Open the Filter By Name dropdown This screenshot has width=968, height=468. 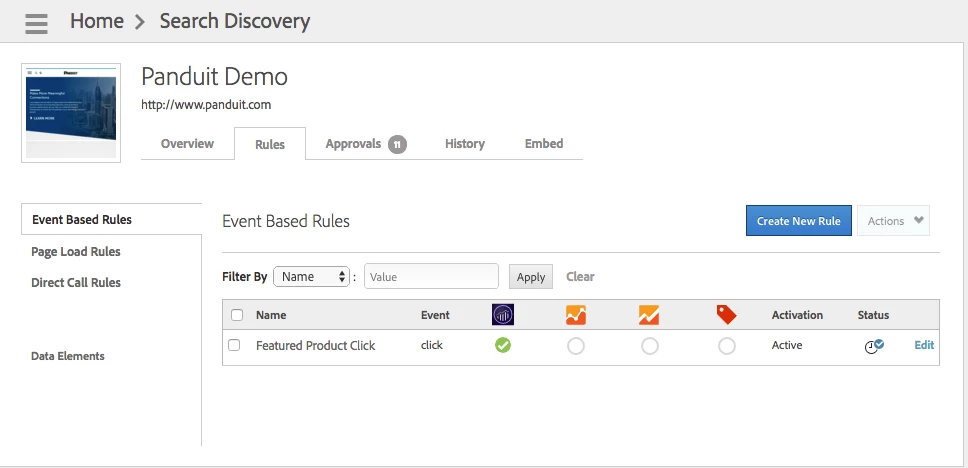click(311, 277)
